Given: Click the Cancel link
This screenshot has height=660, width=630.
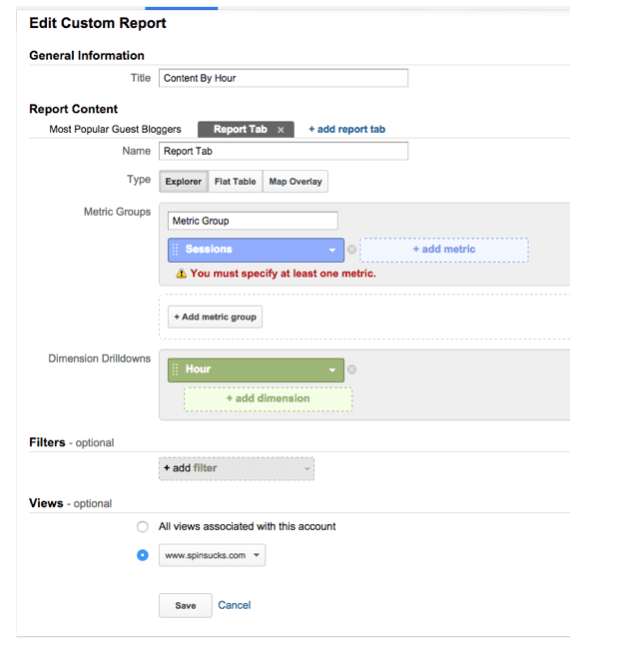Looking at the screenshot, I should pyautogui.click(x=234, y=605).
